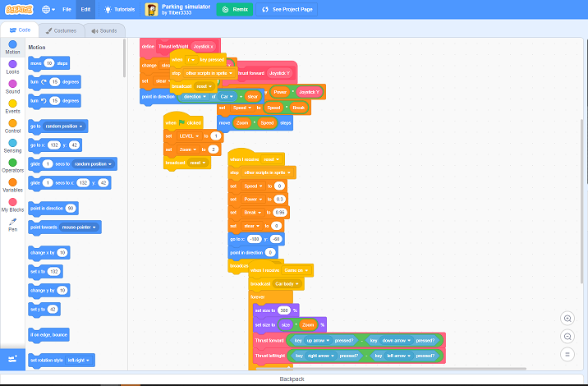Screen dimensions: 588x386
Task: Click the zoom out magnifier icon
Action: pyautogui.click(x=567, y=337)
